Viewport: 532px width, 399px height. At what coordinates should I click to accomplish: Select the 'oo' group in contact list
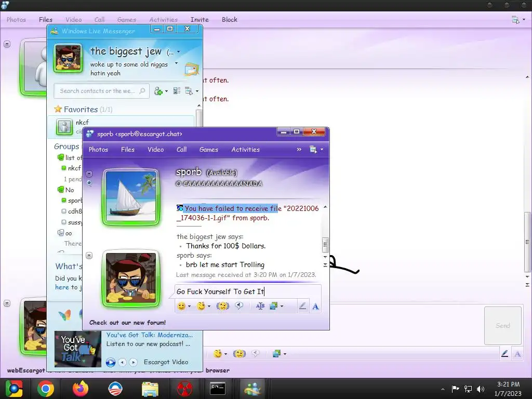(x=65, y=233)
